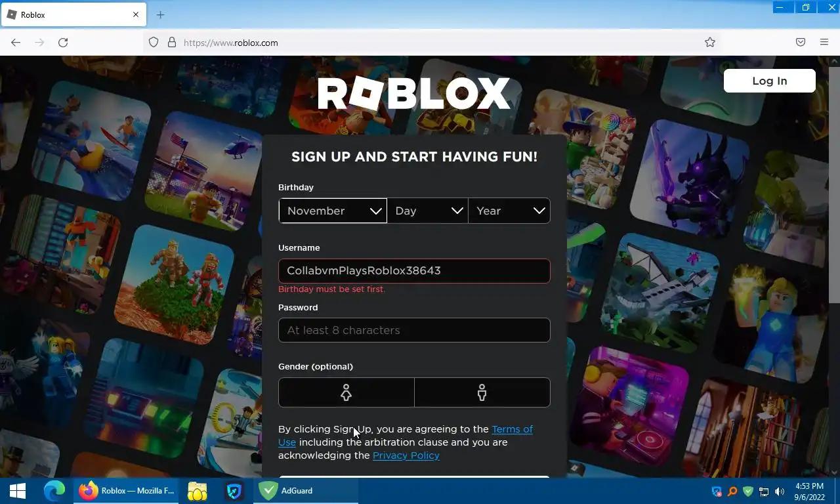This screenshot has width=840, height=504.
Task: Click the orange magnifier tray icon
Action: 732,492
